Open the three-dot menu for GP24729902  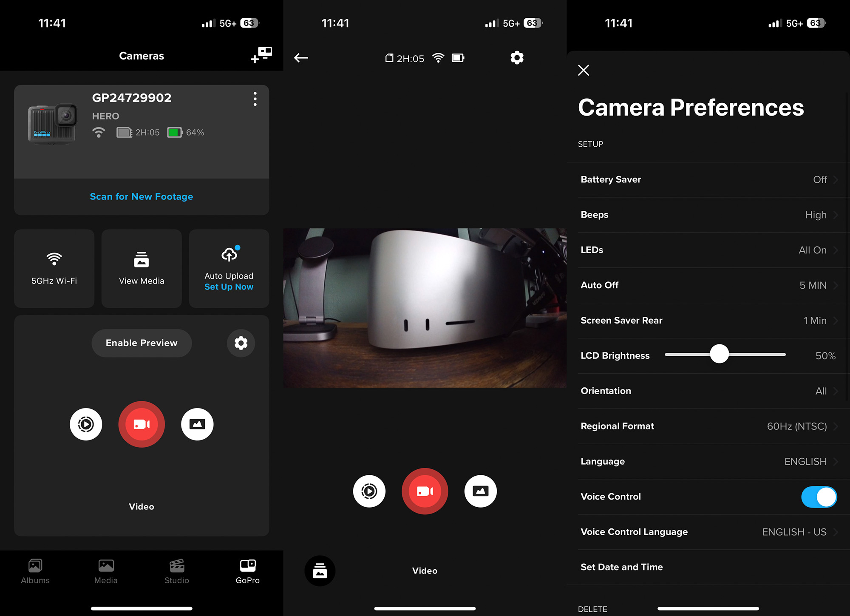[255, 99]
